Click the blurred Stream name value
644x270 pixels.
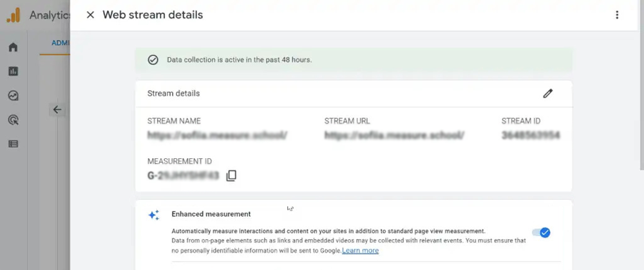pyautogui.click(x=217, y=136)
